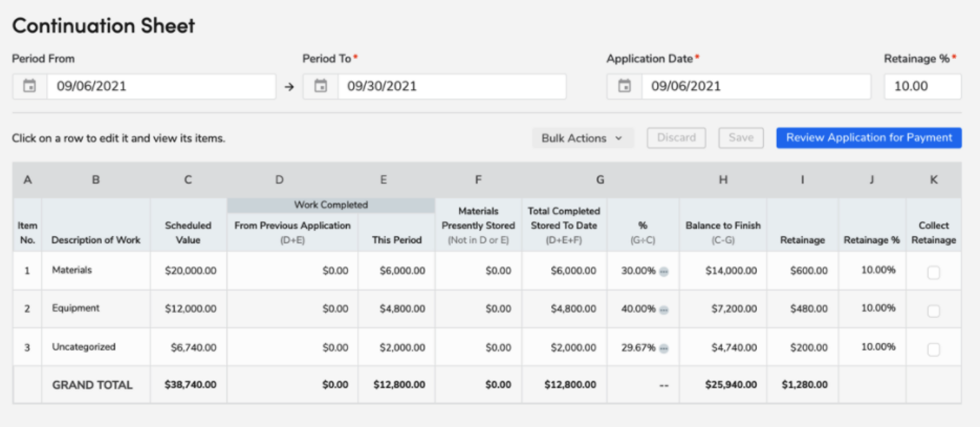This screenshot has height=427, width=980.
Task: Click the $12,000.00 scheduled value
Action: [x=190, y=309]
